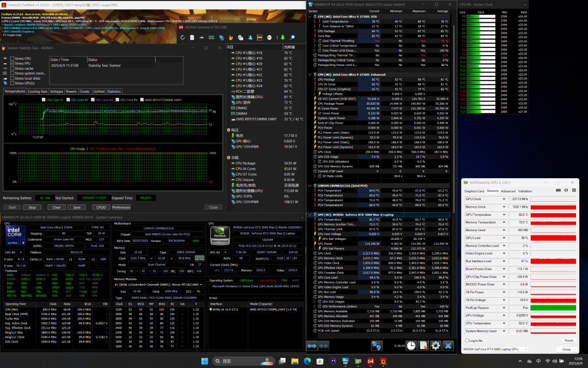Toggle Stress system memory checkbox

[x=13, y=73]
